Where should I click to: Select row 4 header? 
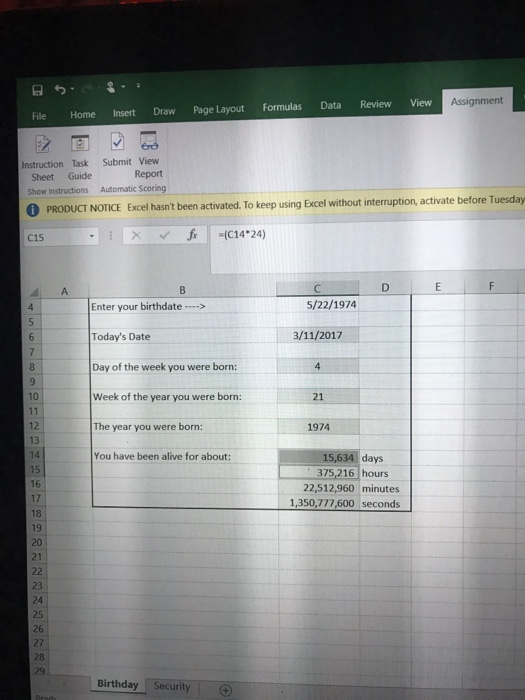click(x=32, y=307)
